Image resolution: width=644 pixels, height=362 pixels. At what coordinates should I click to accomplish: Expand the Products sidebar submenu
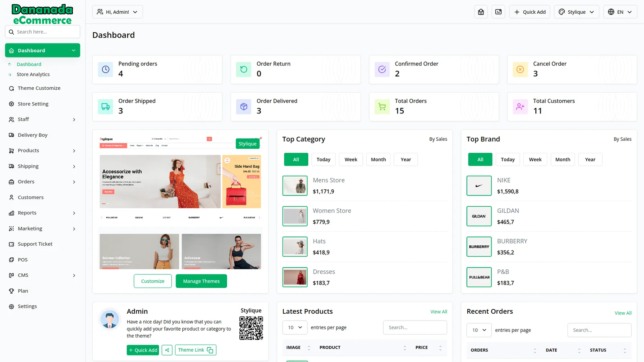(x=42, y=150)
